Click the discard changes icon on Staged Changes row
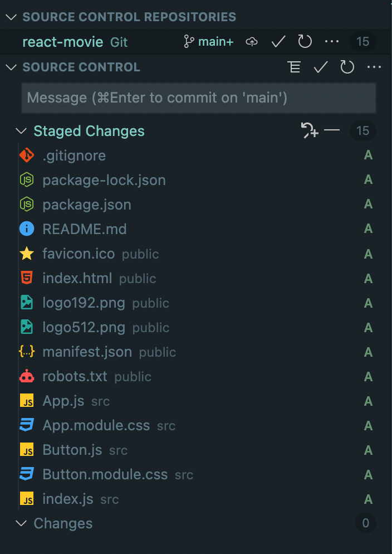 (x=309, y=130)
